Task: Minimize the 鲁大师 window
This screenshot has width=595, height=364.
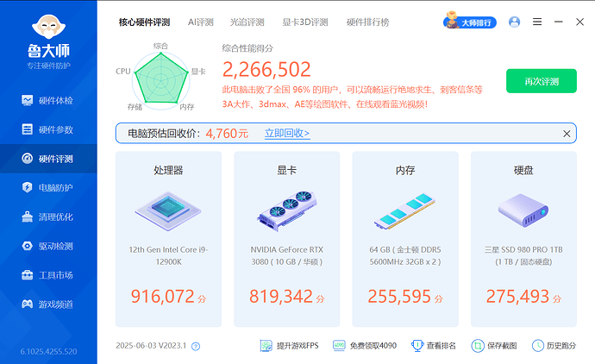Action: pos(558,22)
